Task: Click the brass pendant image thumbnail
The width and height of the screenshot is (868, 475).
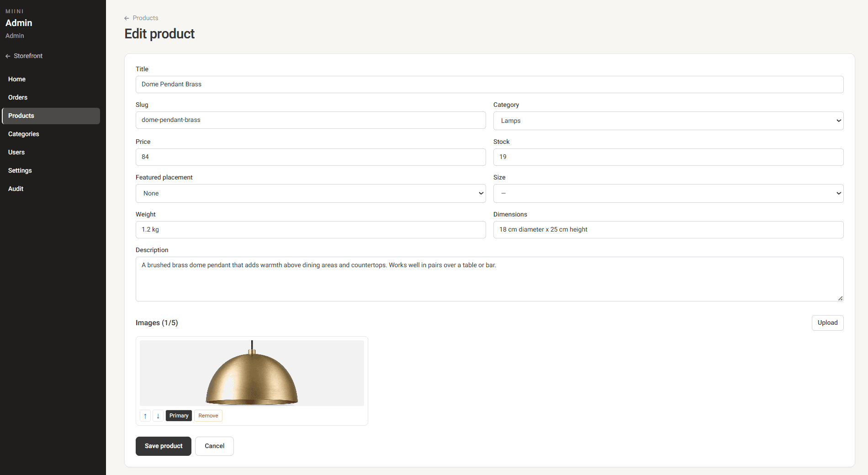Action: (x=252, y=373)
